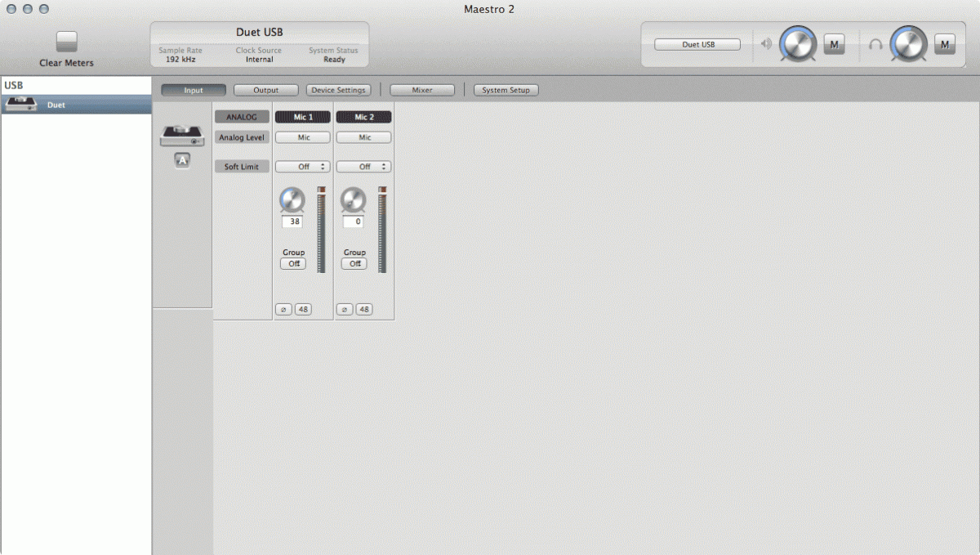Switch to the Output tab
980x555 pixels.
(x=265, y=90)
